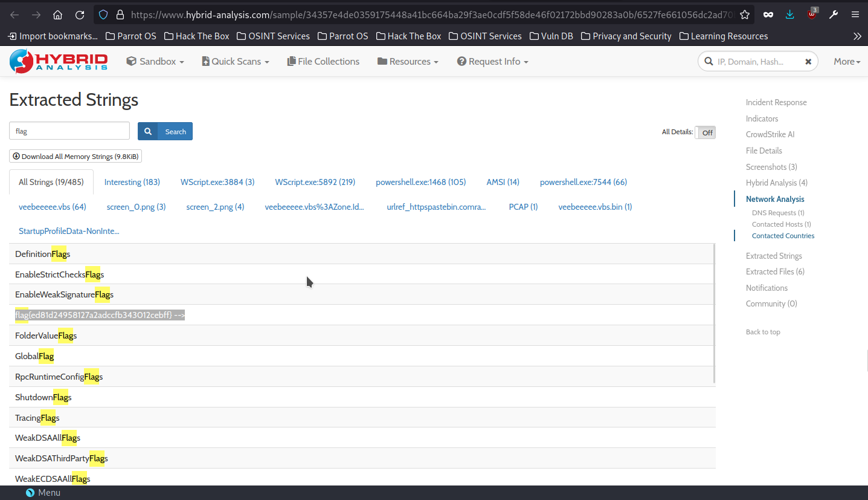
Task: Open Learning Resources bookmark folder
Action: [x=724, y=36]
